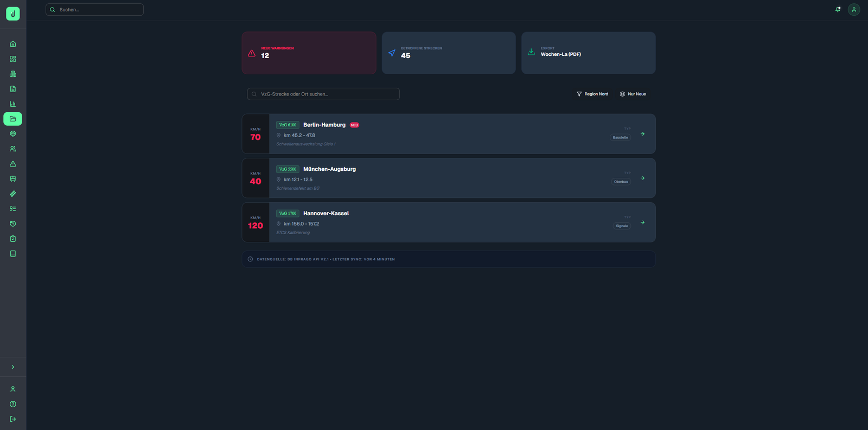The image size is (868, 430).
Task: Open the railway track icon in sidebar
Action: pyautogui.click(x=13, y=194)
